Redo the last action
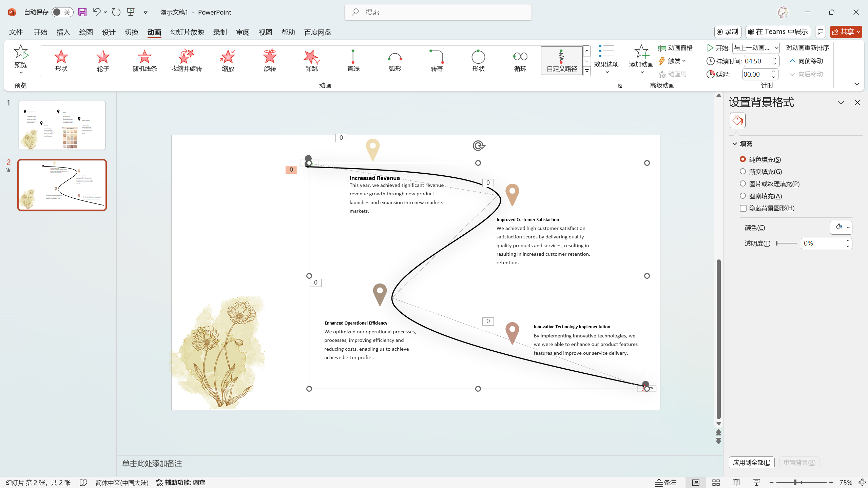868x488 pixels. coord(116,12)
